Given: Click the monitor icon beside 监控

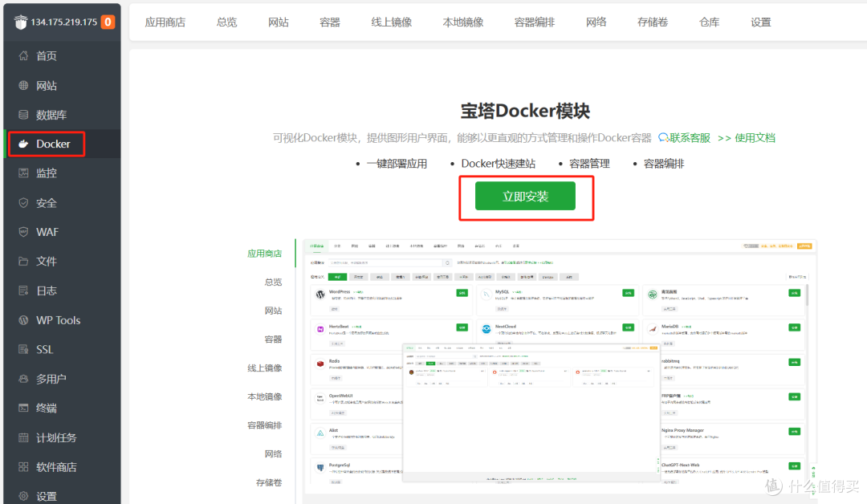Looking at the screenshot, I should tap(23, 173).
